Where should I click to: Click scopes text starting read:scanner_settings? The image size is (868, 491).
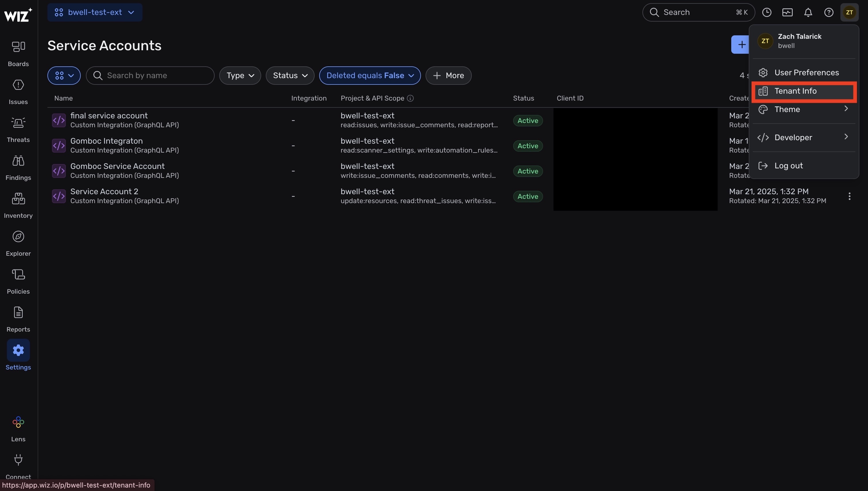pos(419,150)
